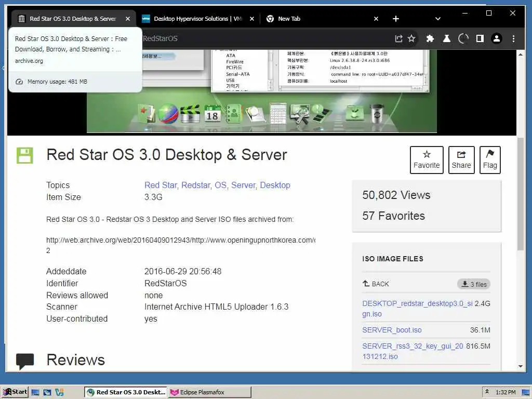Click BACK in ISO Image Files panel
532x399 pixels.
click(376, 284)
